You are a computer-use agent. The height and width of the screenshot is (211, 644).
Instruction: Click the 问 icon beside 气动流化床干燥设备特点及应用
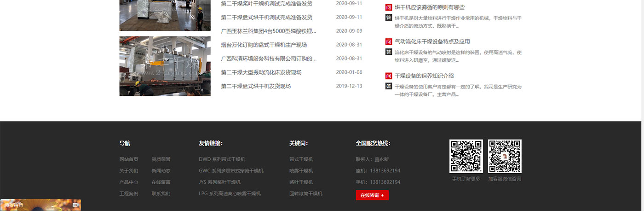pos(389,41)
